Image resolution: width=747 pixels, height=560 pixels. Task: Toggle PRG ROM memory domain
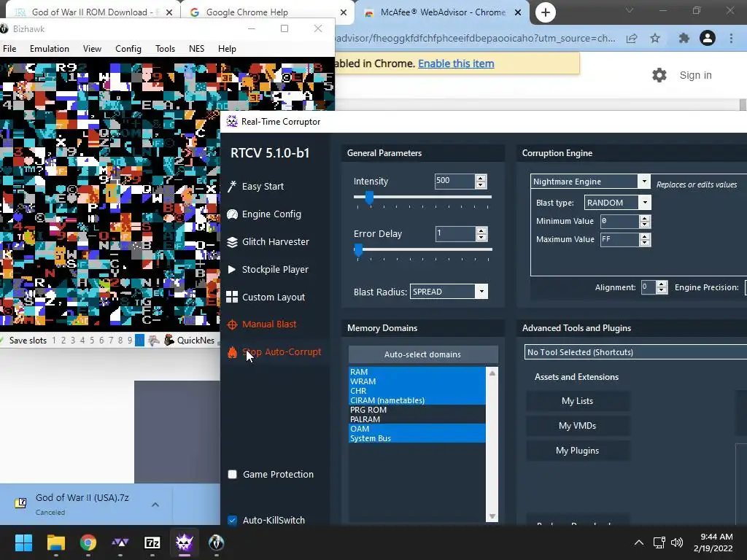[x=417, y=410]
